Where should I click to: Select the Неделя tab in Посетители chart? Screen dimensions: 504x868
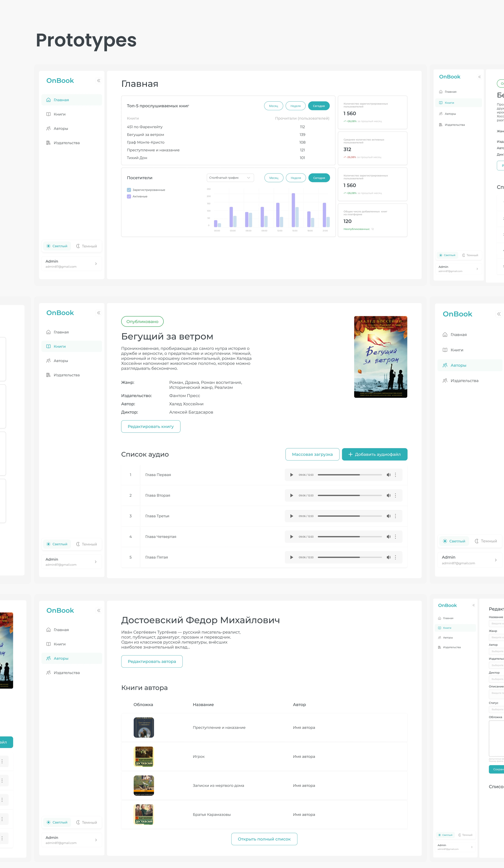295,178
